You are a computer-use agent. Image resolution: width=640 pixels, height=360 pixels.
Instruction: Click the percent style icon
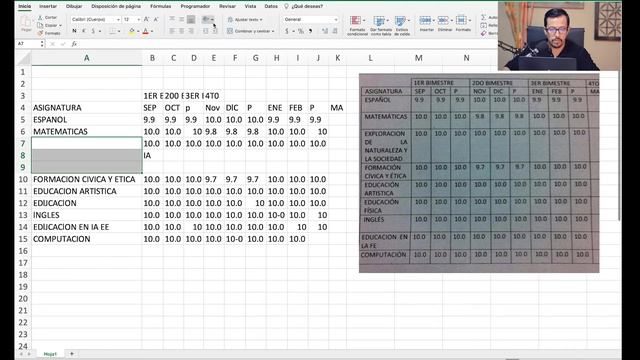coord(301,31)
